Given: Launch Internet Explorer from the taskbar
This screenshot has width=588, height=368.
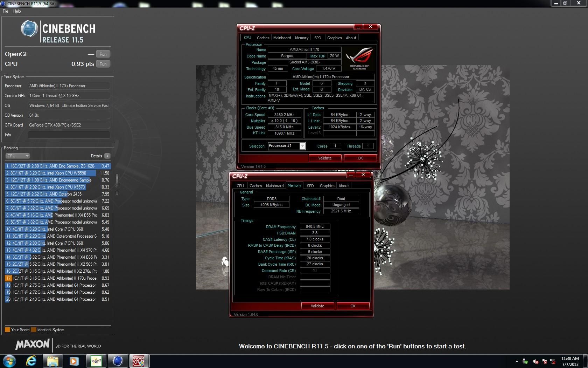Looking at the screenshot, I should click(31, 361).
